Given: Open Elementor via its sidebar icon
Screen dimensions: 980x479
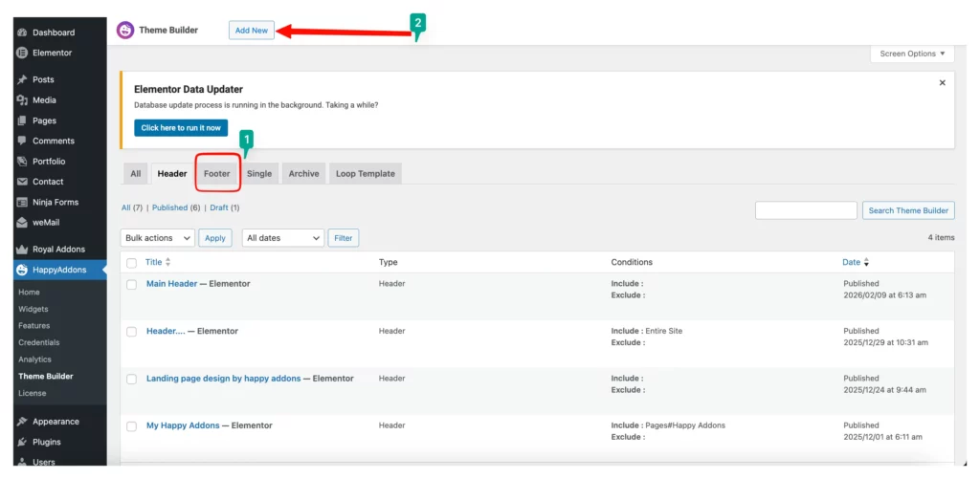Looking at the screenshot, I should pos(21,53).
